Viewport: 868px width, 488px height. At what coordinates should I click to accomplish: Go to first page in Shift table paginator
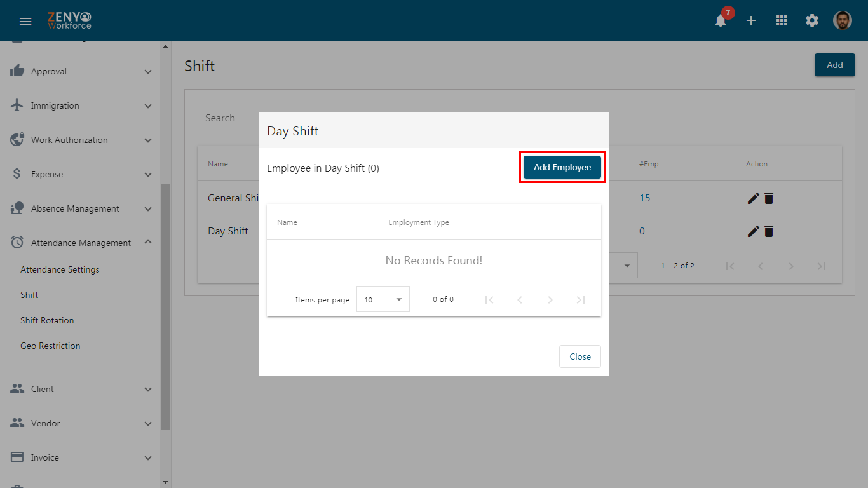point(730,266)
